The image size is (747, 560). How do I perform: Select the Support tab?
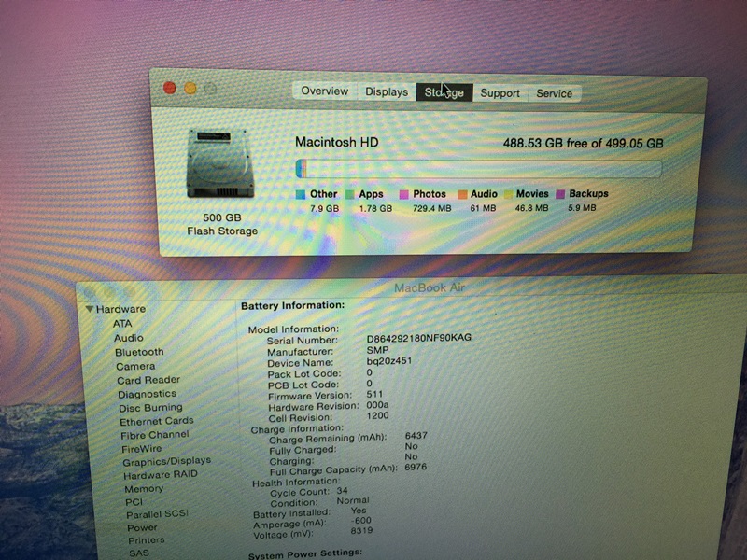point(500,93)
